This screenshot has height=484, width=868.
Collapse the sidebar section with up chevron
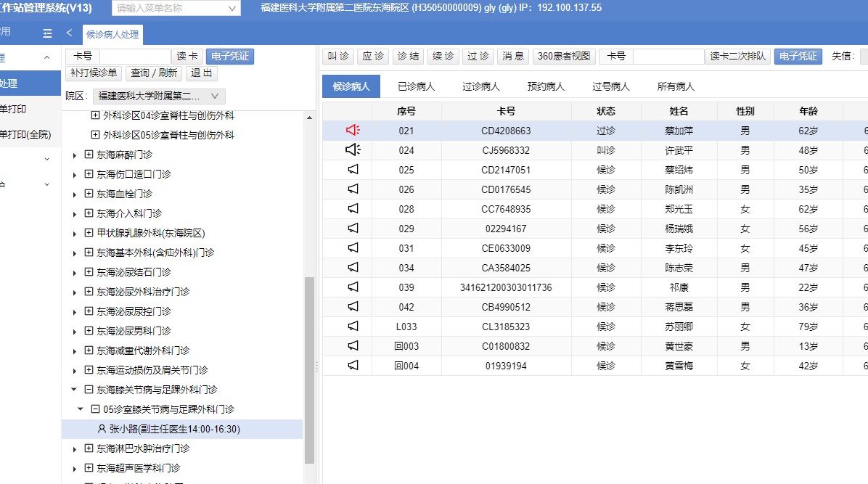47,57
